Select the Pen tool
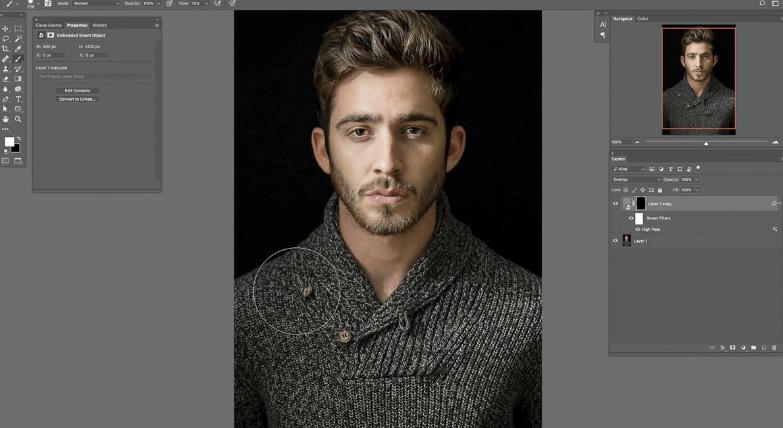The width and height of the screenshot is (783, 428). coord(5,99)
